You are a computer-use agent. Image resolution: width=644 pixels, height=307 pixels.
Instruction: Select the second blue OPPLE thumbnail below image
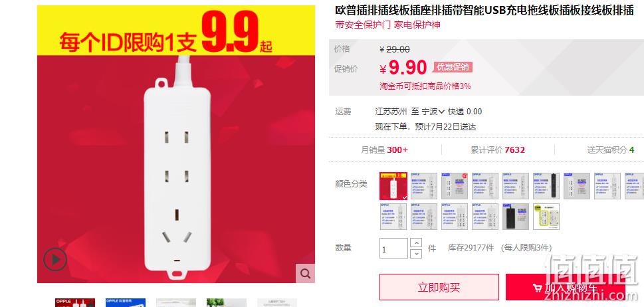tap(125, 303)
